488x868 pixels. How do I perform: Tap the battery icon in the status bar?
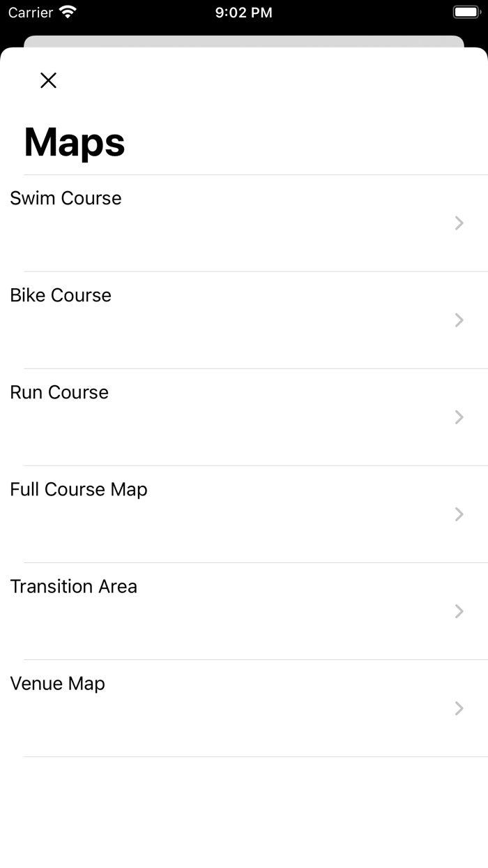click(x=464, y=10)
